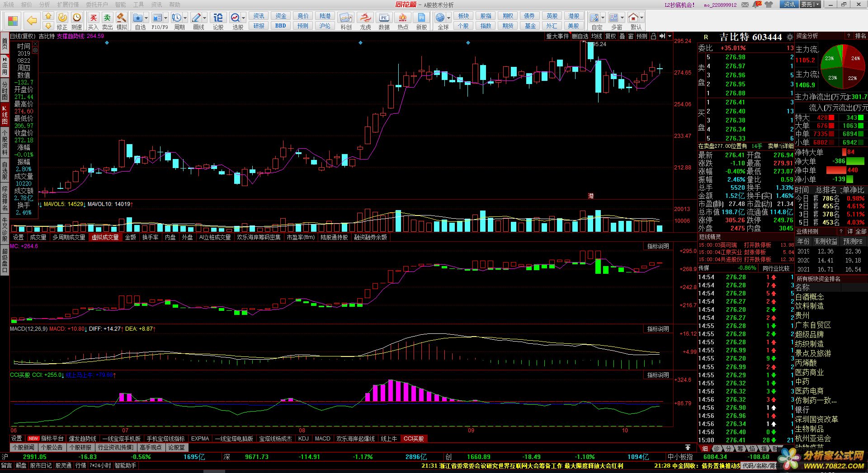The height and width of the screenshot is (473, 868).
Task: Open the 科创 board chart icon
Action: (346, 20)
